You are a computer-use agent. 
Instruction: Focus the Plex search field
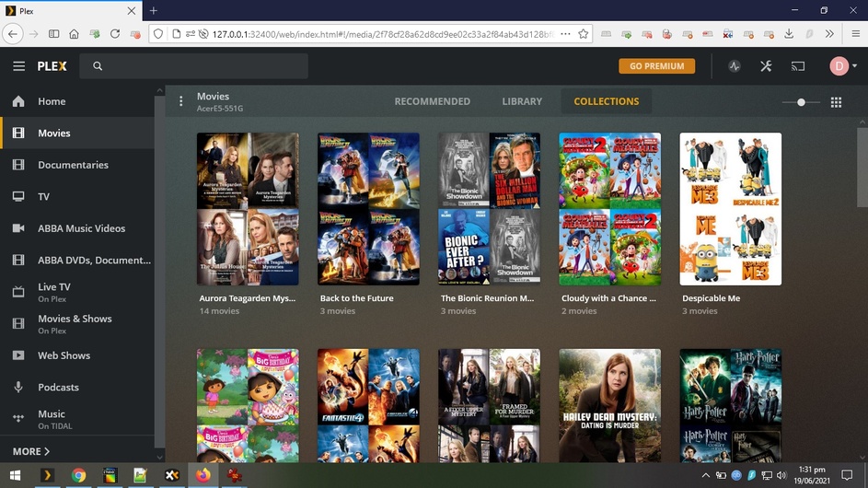193,66
